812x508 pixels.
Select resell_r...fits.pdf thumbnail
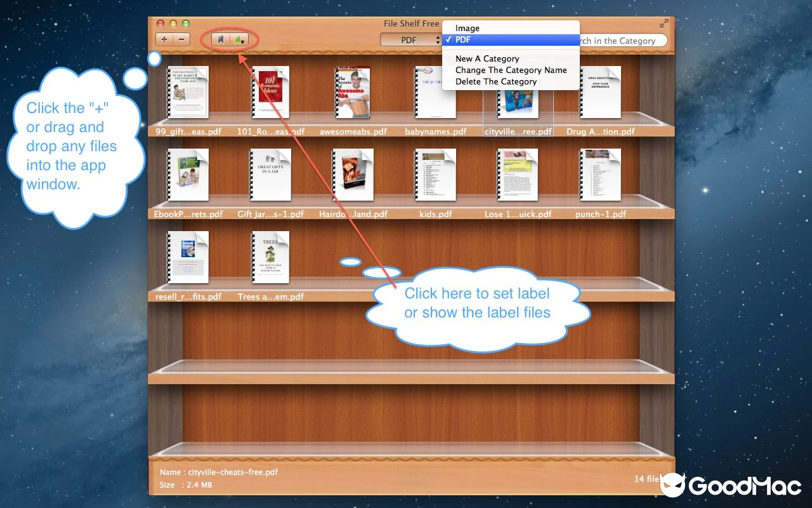188,257
